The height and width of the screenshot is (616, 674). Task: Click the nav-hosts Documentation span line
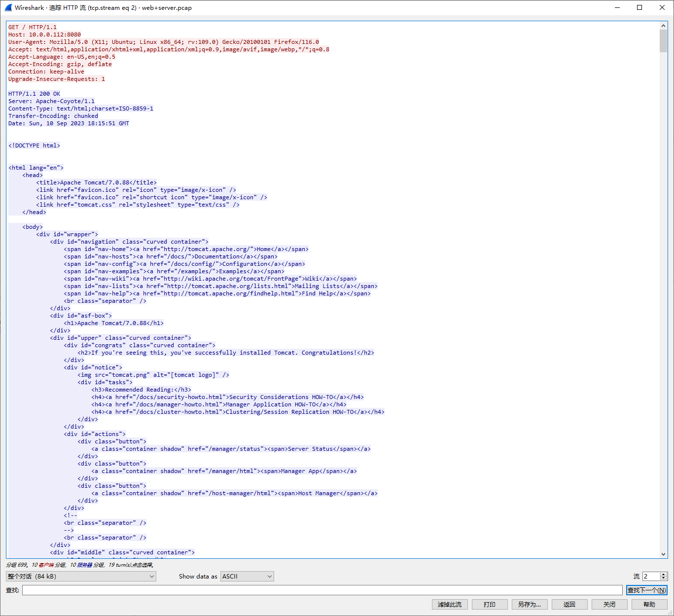point(171,256)
